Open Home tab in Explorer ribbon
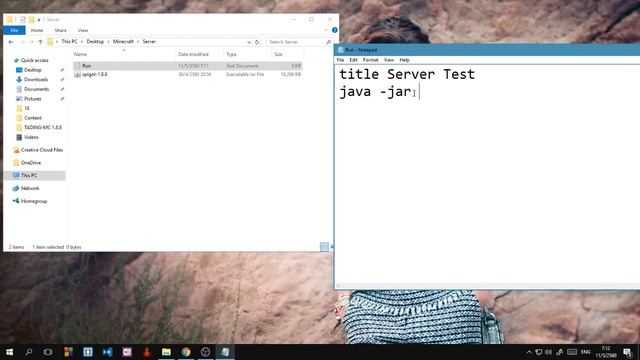 [x=37, y=30]
